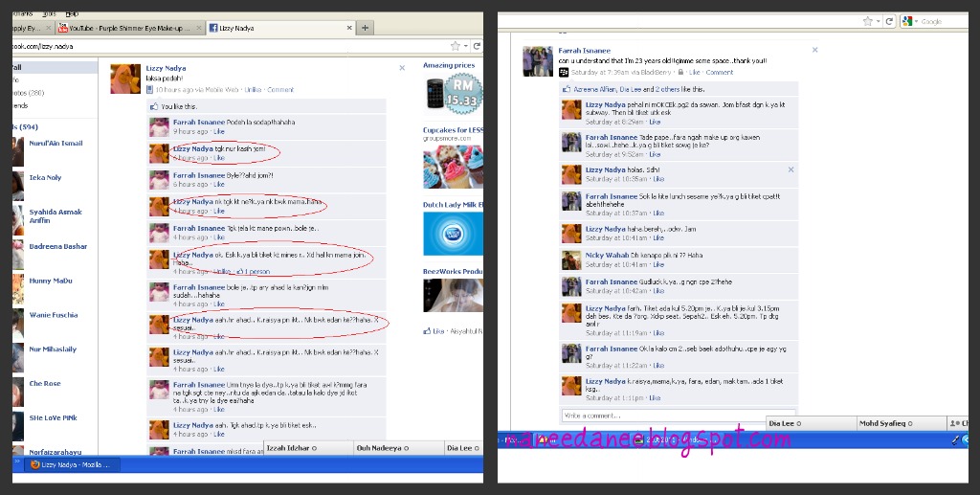Visit Syahida Asmak Ariffin's profile
The height and width of the screenshot is (495, 980).
click(x=56, y=216)
